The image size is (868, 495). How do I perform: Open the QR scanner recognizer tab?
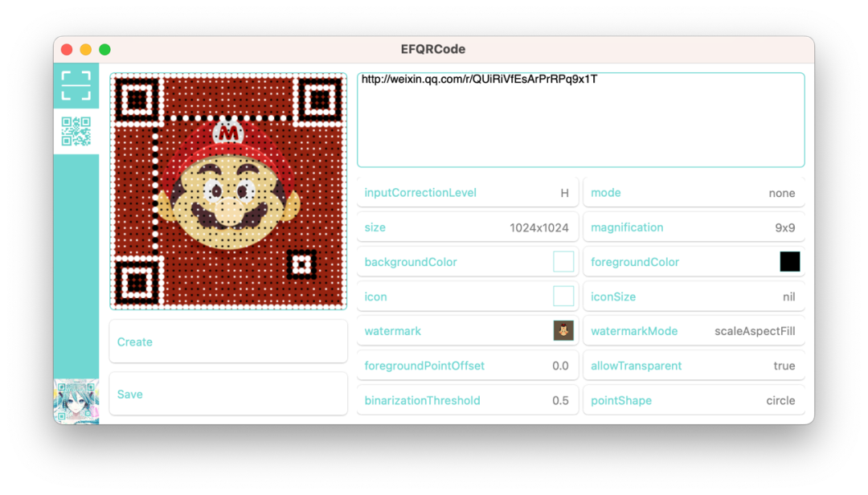point(76,86)
